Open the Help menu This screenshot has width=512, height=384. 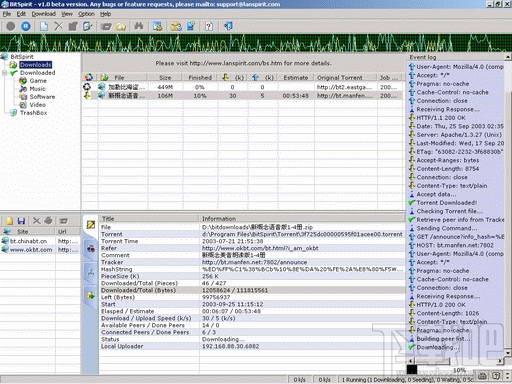point(105,14)
